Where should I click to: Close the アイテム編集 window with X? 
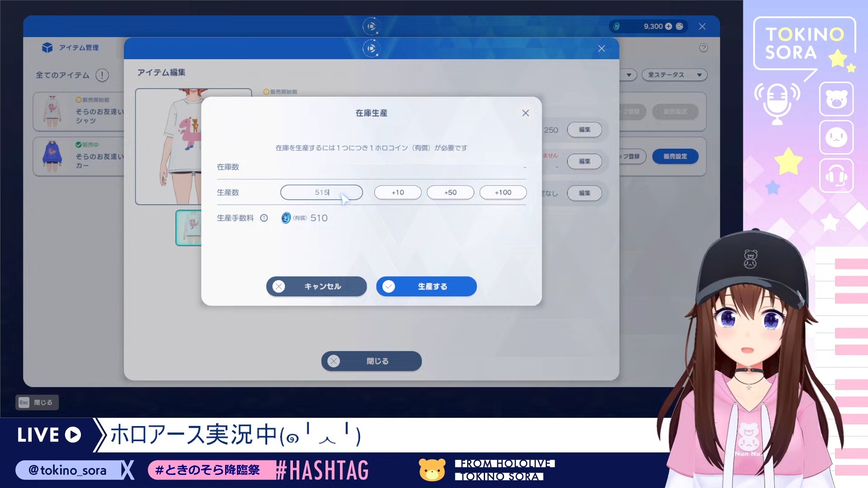click(601, 48)
